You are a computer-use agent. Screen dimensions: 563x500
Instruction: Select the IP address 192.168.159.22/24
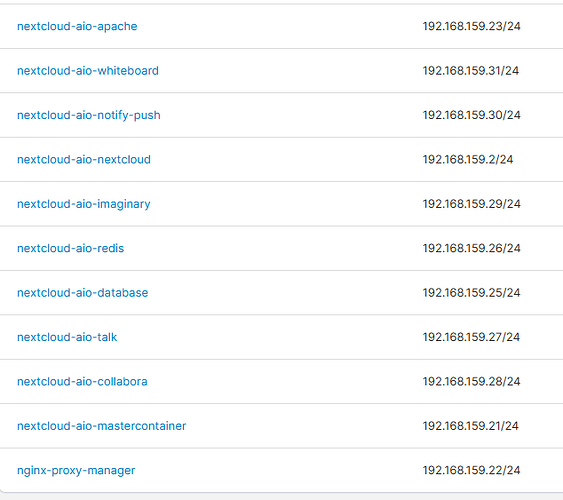[x=471, y=471]
